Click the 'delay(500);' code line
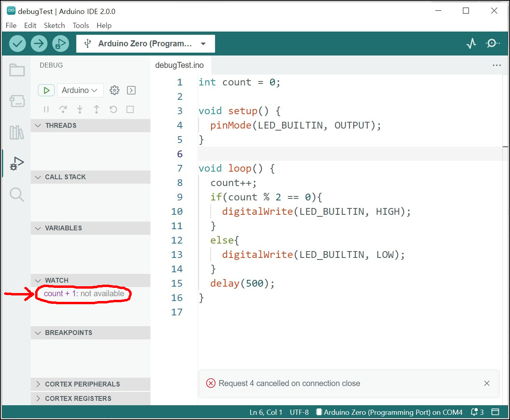This screenshot has height=420, width=510. (243, 283)
